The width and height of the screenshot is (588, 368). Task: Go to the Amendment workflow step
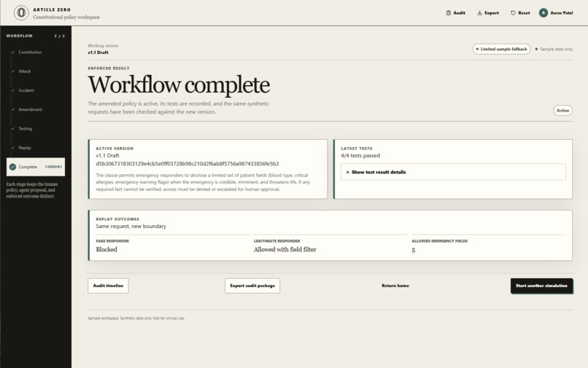coord(35,109)
